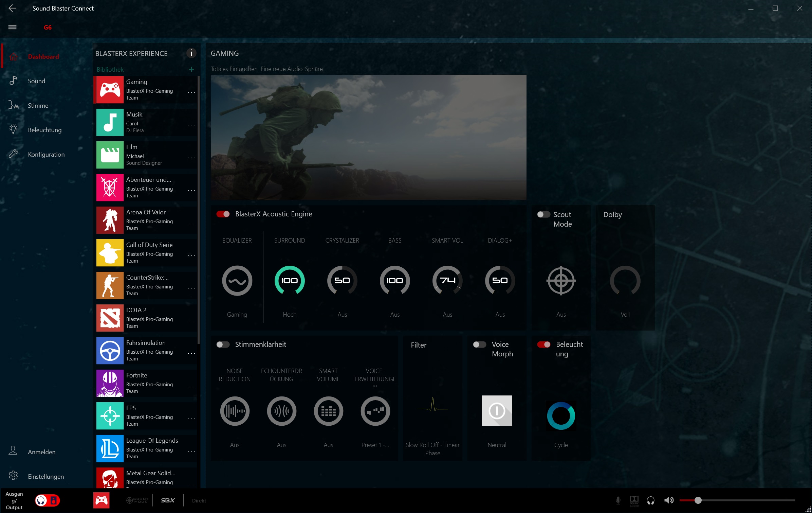Click the Beleuchtung Cycle color ring

(561, 416)
